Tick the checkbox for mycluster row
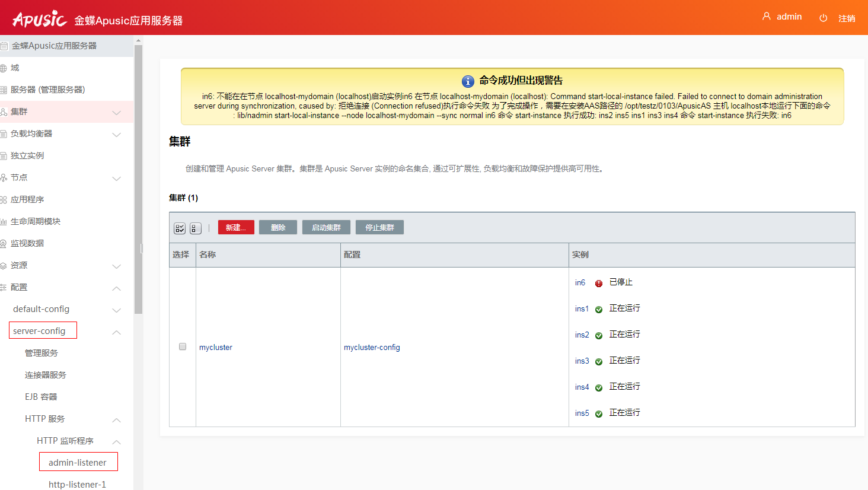Viewport: 868px width, 490px height. tap(183, 346)
